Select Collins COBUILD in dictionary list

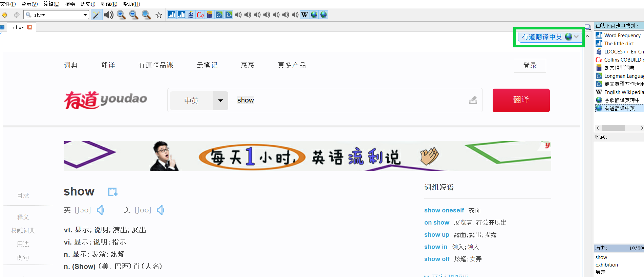click(x=619, y=60)
